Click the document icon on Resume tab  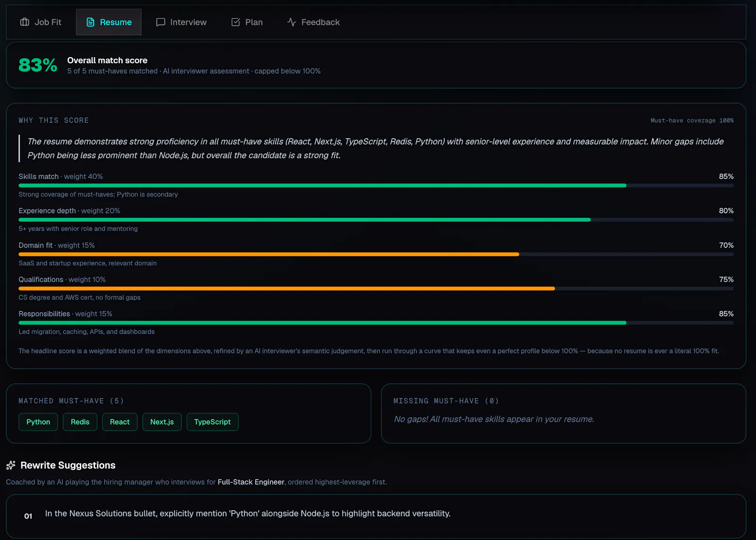pyautogui.click(x=90, y=22)
